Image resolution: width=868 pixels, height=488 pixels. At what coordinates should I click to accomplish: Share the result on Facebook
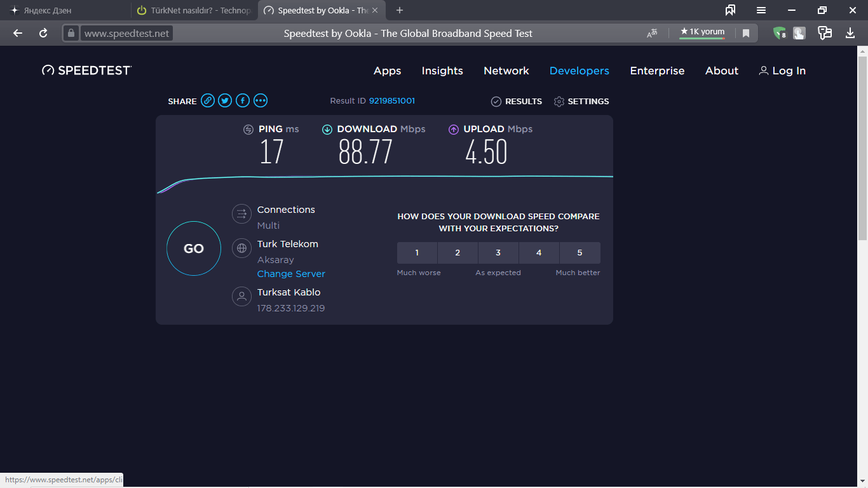click(x=243, y=100)
